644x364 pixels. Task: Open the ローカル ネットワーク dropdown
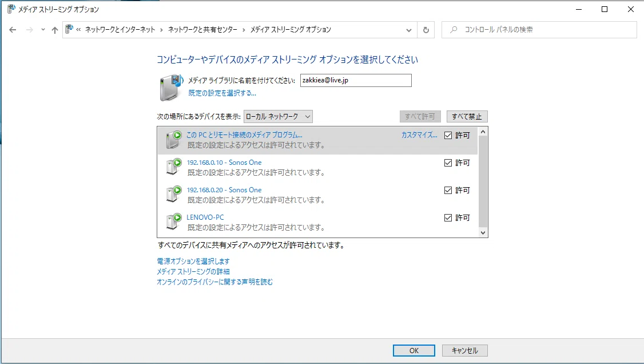pos(278,117)
